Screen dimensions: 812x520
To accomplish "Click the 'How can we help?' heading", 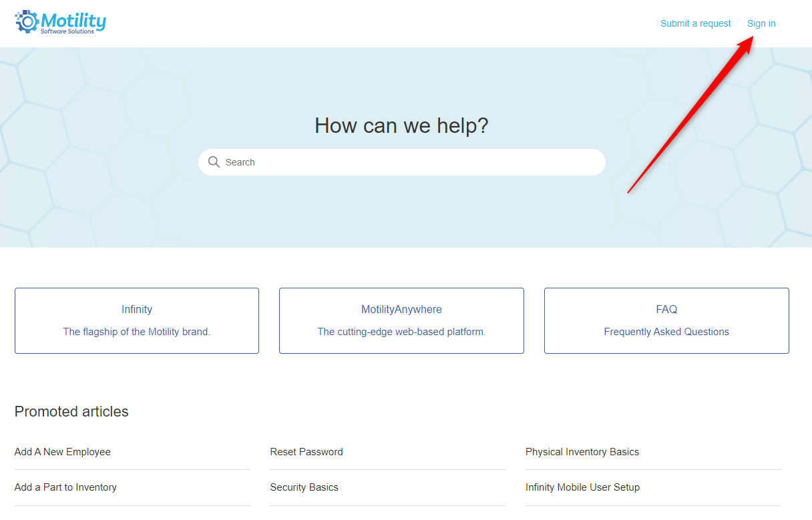I will [402, 125].
